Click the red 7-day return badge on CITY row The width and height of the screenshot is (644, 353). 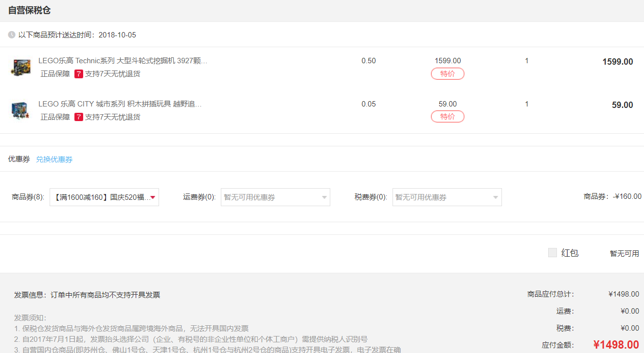coord(79,117)
